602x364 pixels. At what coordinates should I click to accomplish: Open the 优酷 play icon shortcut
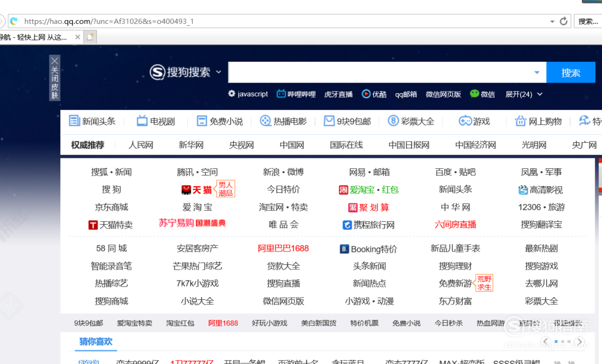[366, 94]
